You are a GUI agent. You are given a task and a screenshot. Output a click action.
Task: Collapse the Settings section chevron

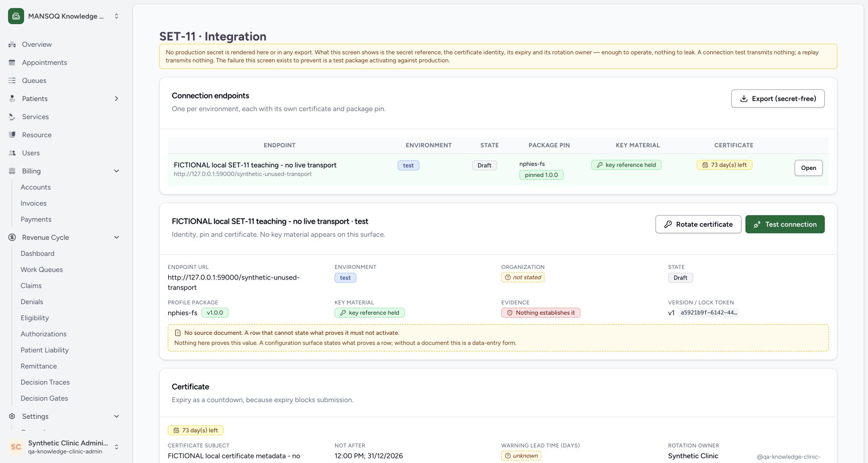click(117, 416)
